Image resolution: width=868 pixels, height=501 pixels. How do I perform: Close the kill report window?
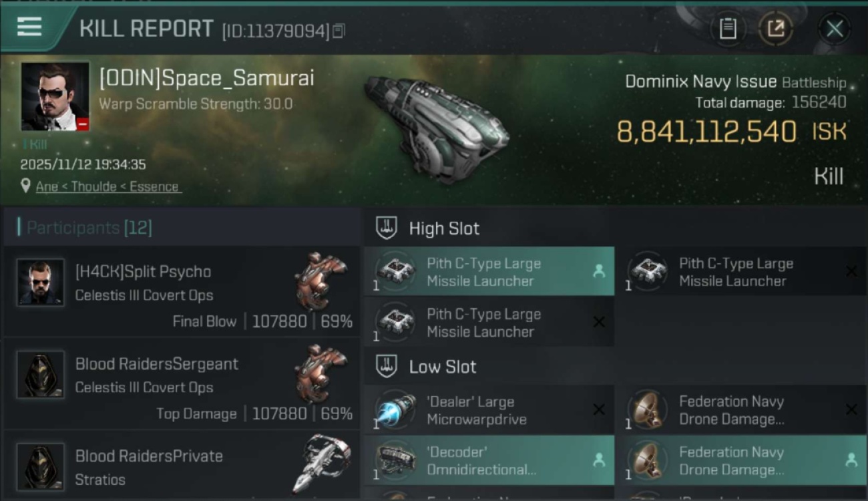[x=834, y=29]
